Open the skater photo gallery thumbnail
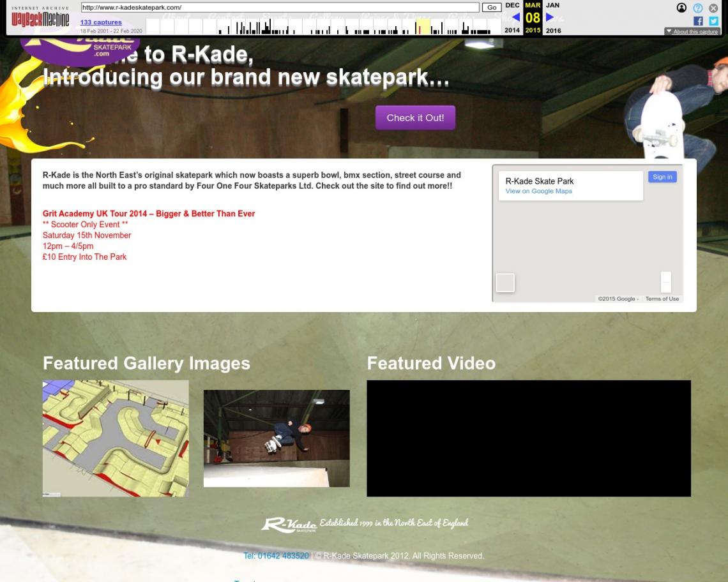This screenshot has width=728, height=582. [x=277, y=438]
